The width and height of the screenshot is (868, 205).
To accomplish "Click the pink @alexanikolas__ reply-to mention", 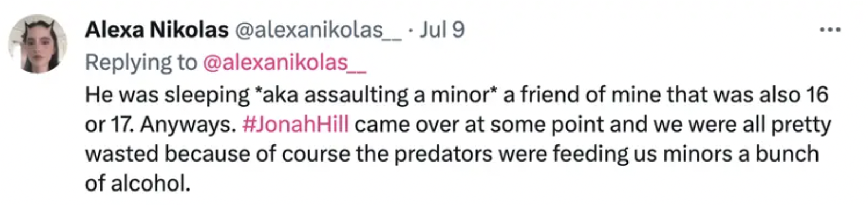I will (x=285, y=63).
